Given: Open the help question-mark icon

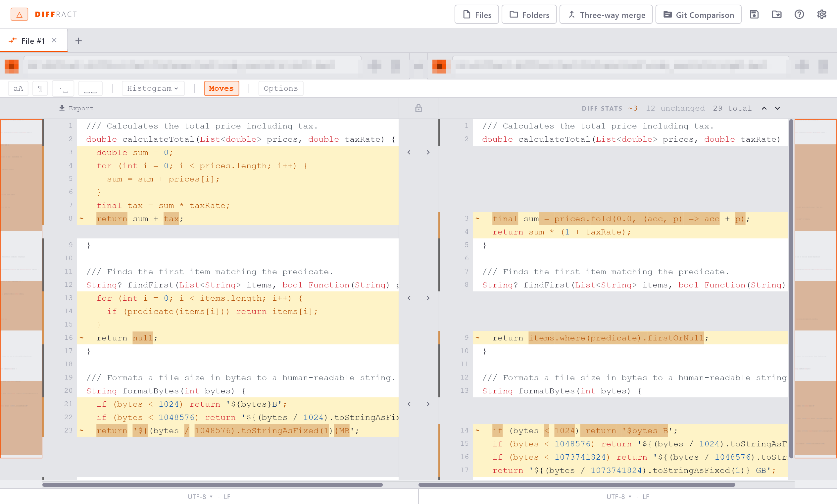Looking at the screenshot, I should [799, 14].
